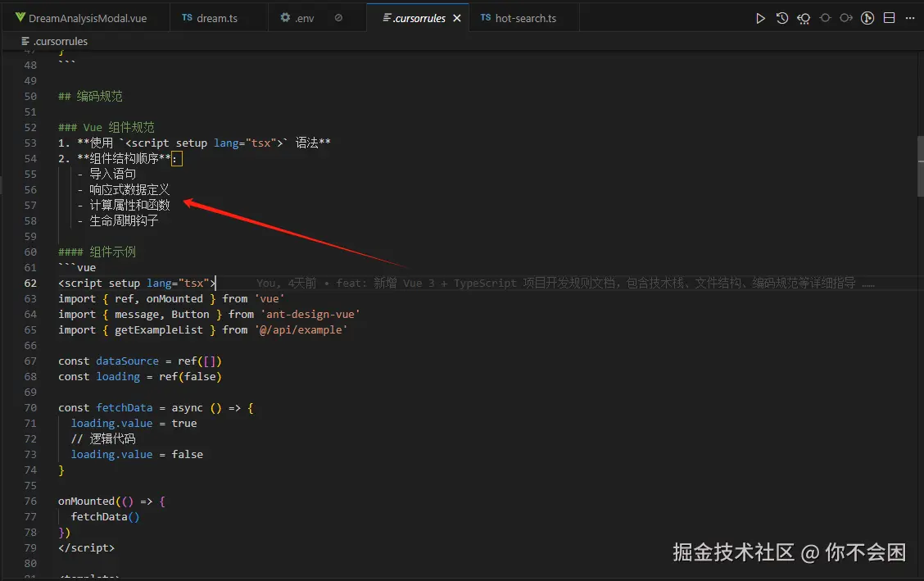Click the heading '#### 组件示例'
This screenshot has width=924, height=581.
point(97,252)
